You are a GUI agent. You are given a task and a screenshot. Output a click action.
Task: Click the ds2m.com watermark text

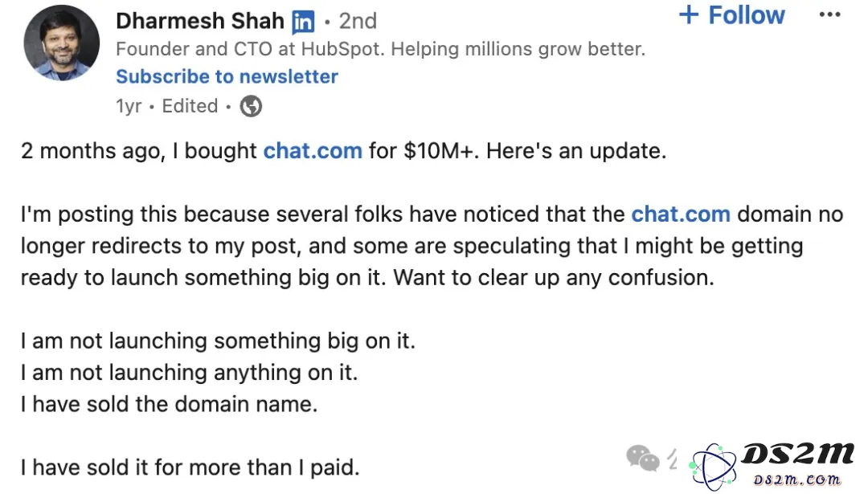point(796,479)
